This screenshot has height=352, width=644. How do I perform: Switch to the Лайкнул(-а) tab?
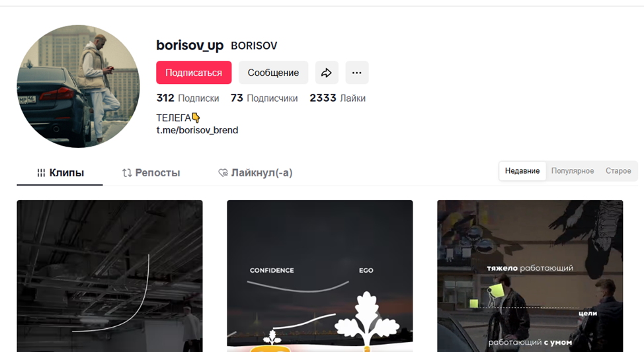point(255,173)
